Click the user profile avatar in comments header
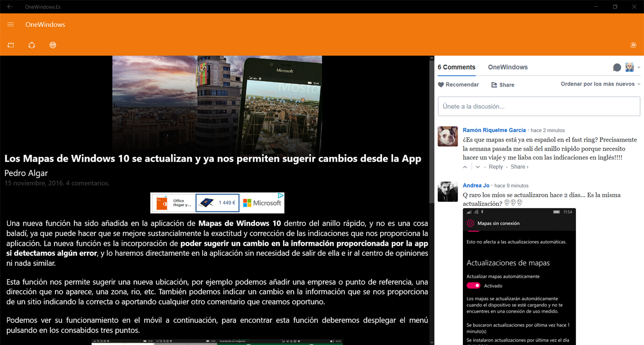The width and height of the screenshot is (644, 345). coord(629,67)
